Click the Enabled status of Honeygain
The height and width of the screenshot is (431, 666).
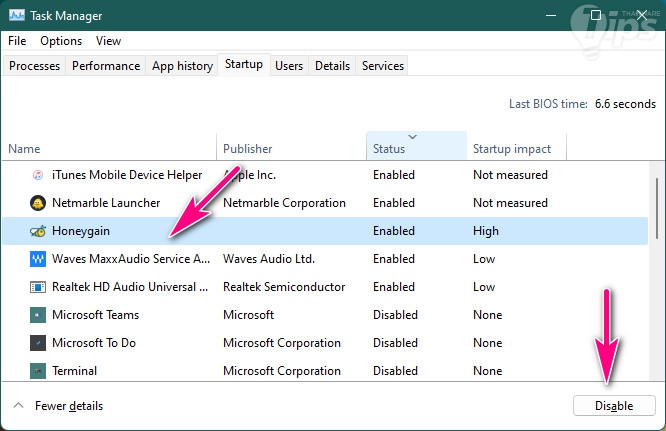pyautogui.click(x=394, y=231)
